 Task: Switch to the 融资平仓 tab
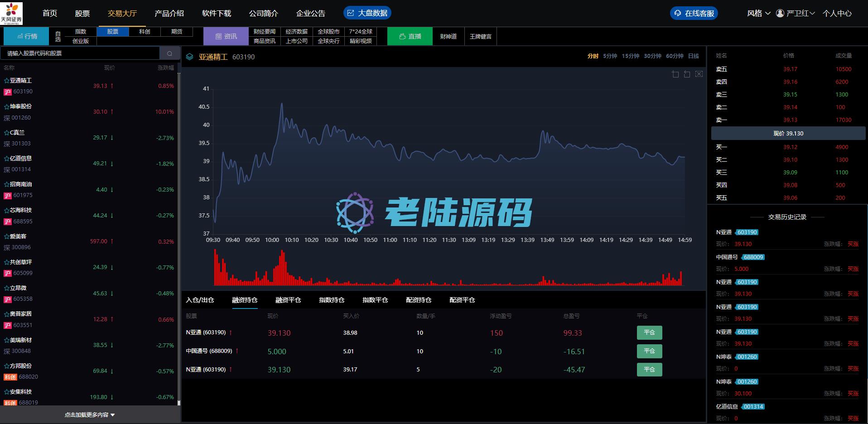tap(288, 300)
